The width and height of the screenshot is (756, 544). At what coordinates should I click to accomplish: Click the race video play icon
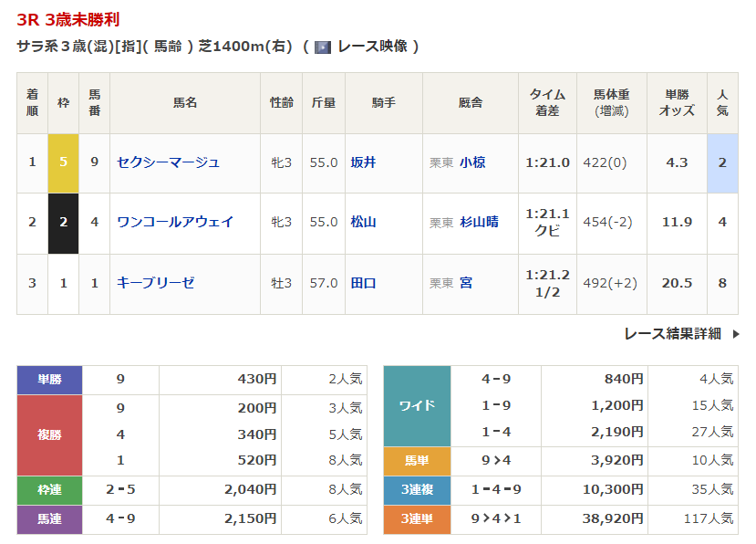click(322, 47)
